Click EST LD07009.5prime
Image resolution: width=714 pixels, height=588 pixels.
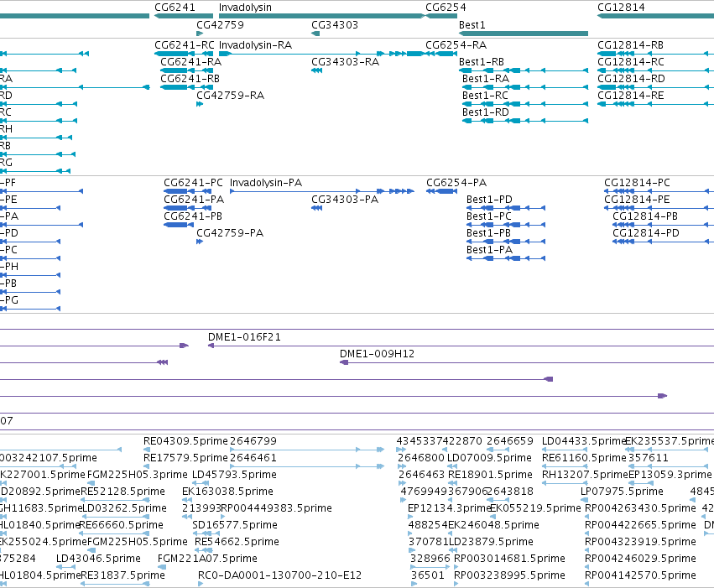(x=489, y=458)
